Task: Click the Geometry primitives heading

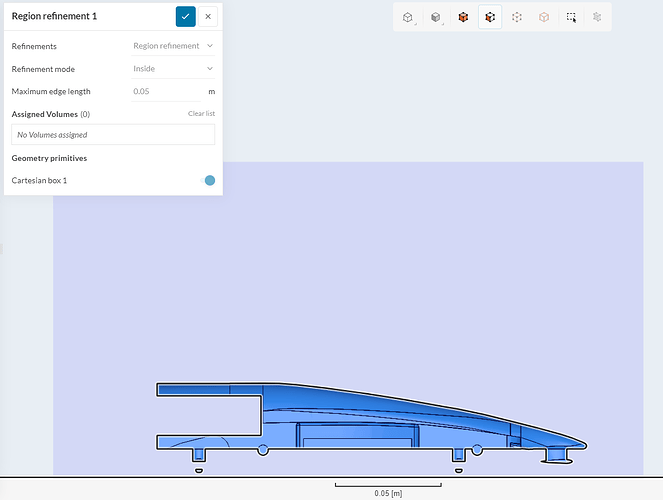Action: [49, 158]
